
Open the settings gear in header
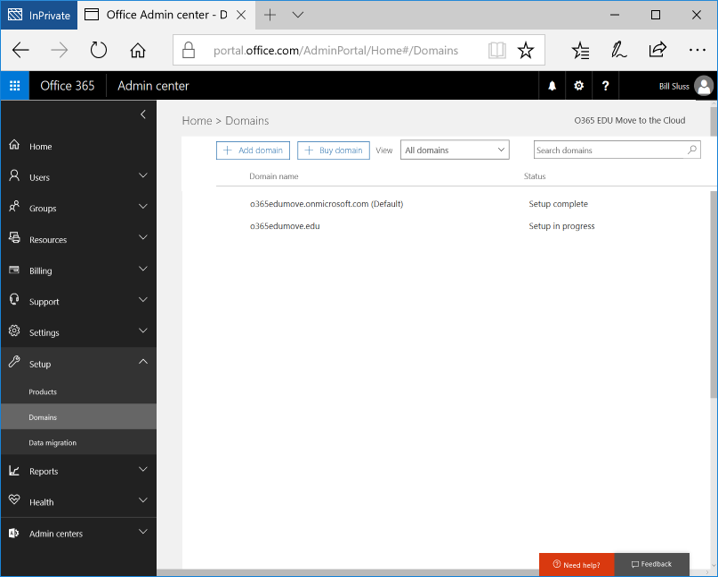(x=579, y=86)
